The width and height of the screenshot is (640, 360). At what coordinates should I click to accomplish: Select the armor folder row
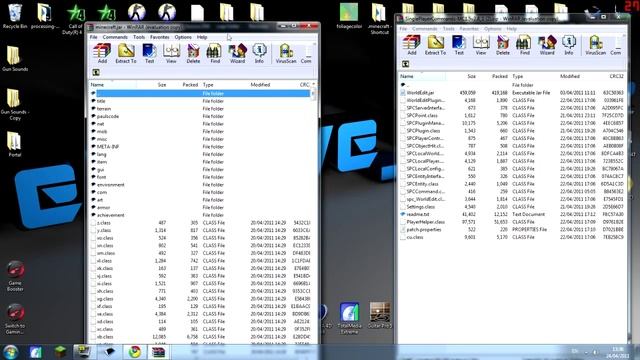click(200, 207)
